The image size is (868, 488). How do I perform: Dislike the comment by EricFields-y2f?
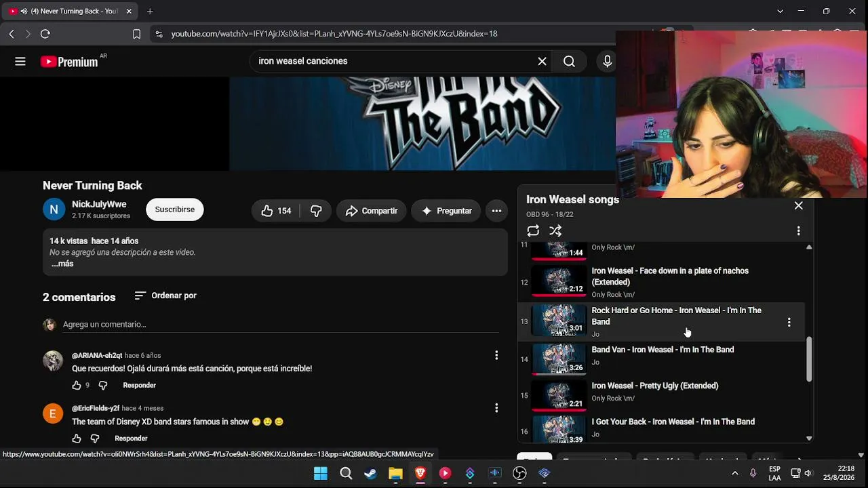tap(94, 439)
